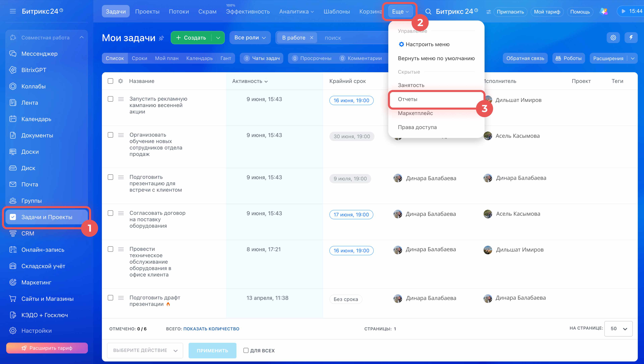
Task: Open the Все роли dropdown
Action: (x=250, y=38)
